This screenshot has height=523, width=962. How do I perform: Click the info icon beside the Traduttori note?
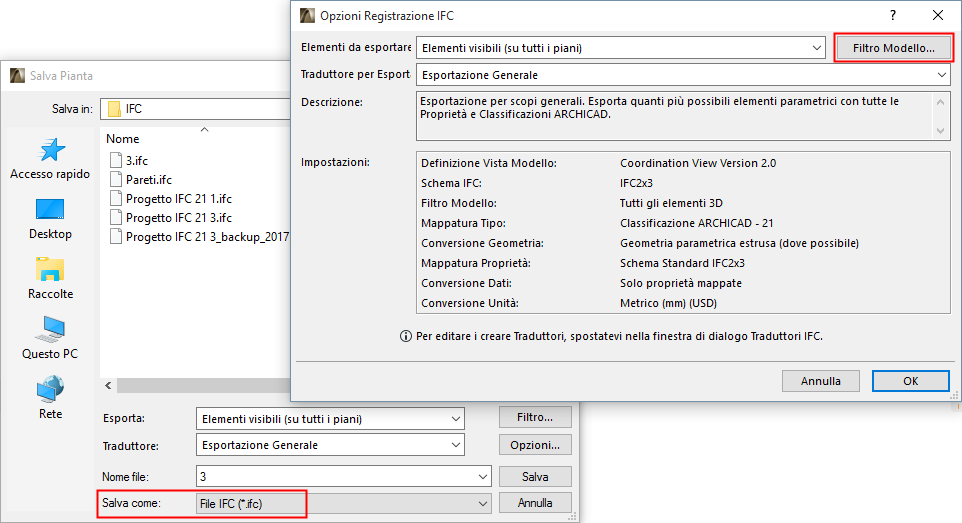click(406, 336)
